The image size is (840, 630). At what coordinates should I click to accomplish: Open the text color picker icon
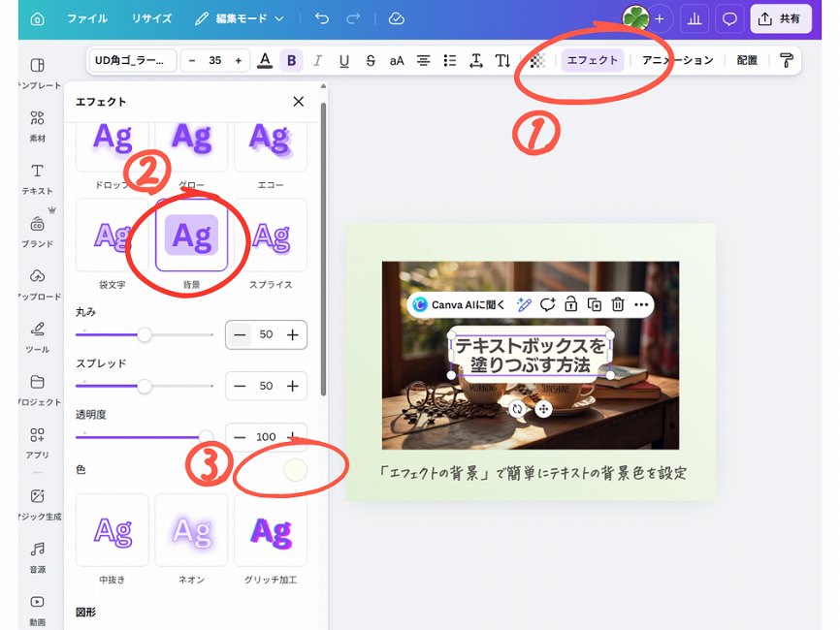click(x=265, y=60)
